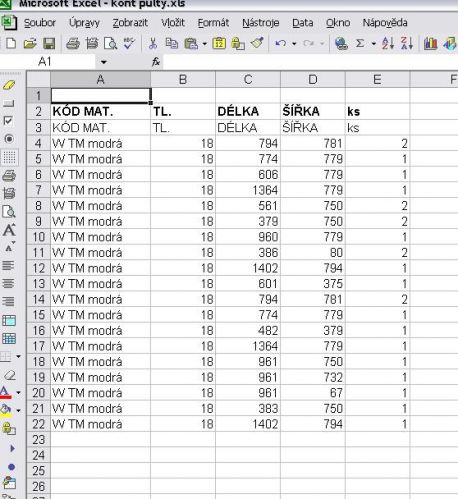
Task: Click the Print icon in toolbar
Action: (73, 44)
